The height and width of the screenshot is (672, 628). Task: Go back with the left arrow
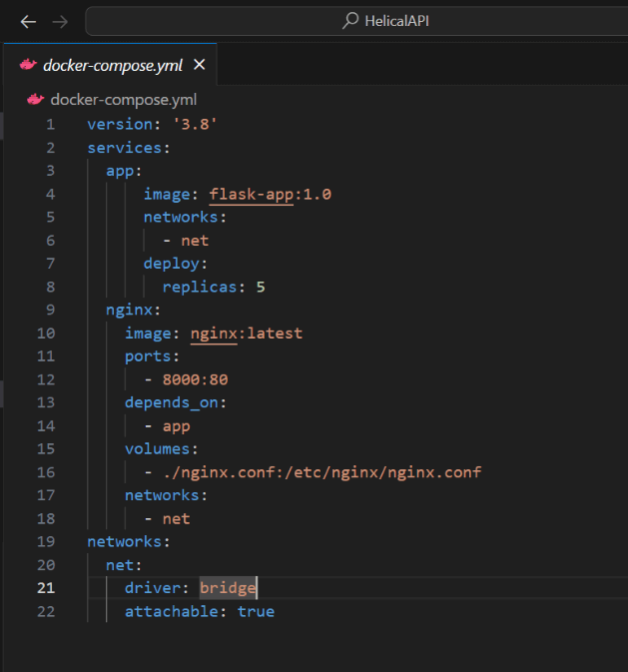(x=28, y=21)
